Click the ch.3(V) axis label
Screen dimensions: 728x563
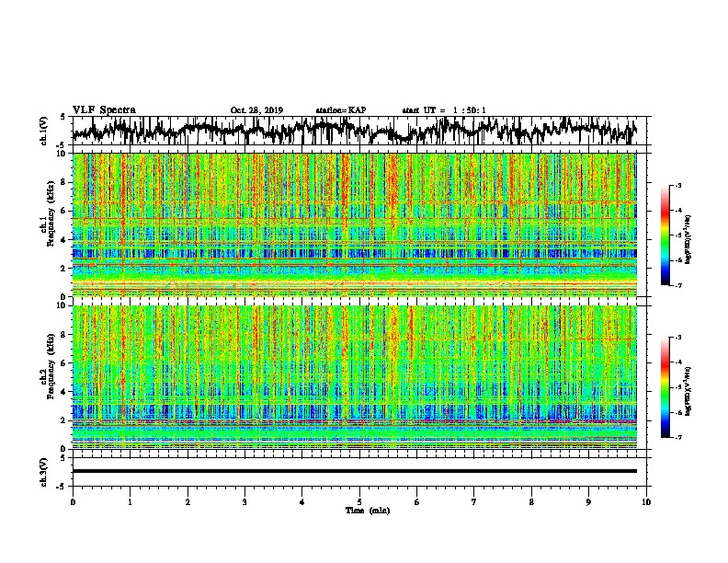pyautogui.click(x=44, y=472)
